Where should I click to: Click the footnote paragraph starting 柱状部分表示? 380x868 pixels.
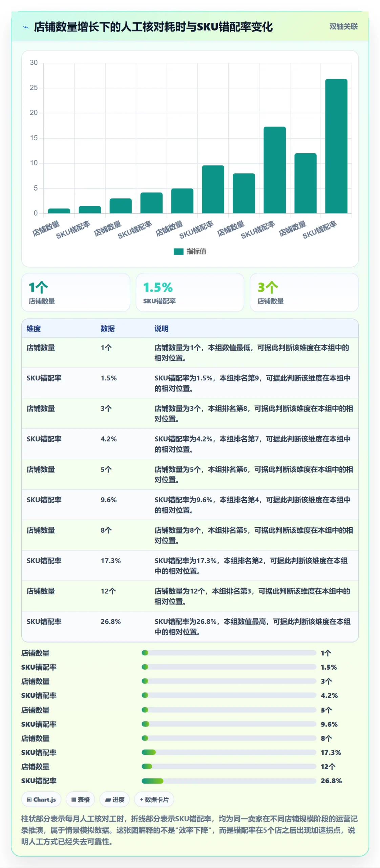coord(190,830)
